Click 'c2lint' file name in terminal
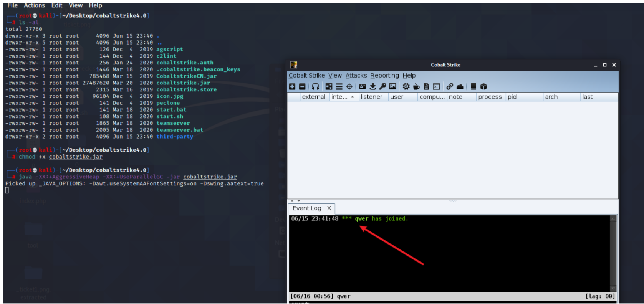 166,56
